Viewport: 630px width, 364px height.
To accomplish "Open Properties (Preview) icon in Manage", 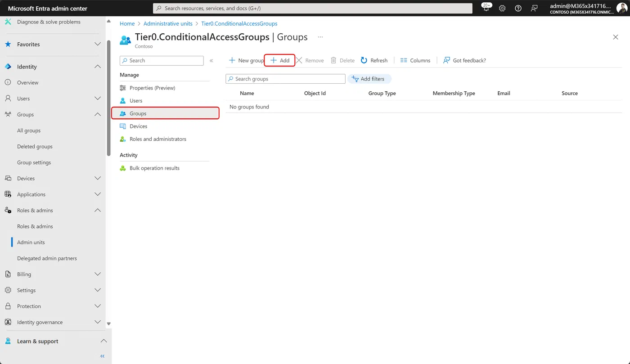I will pyautogui.click(x=123, y=88).
